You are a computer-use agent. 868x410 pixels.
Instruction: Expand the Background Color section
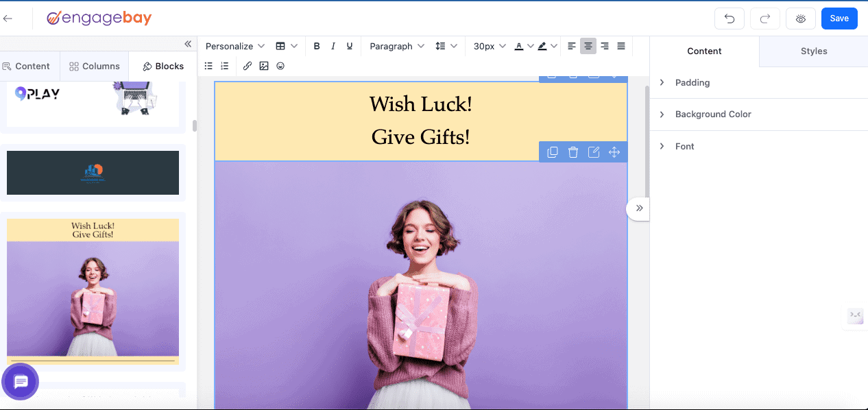tap(759, 114)
